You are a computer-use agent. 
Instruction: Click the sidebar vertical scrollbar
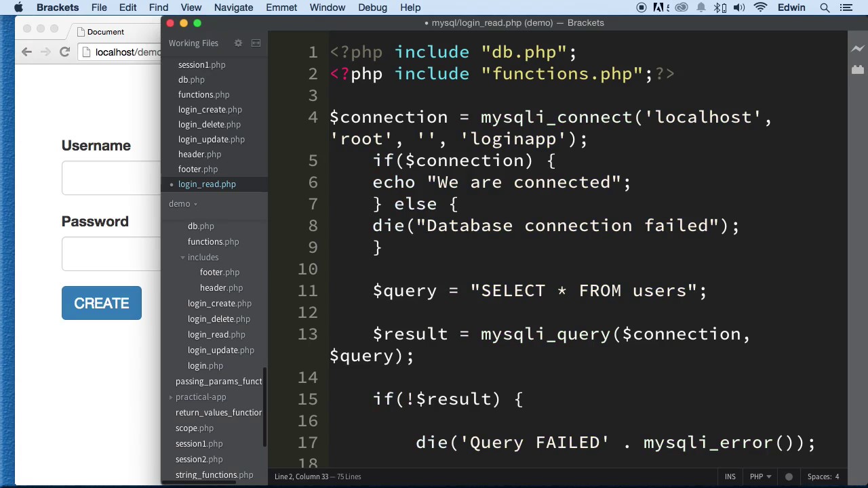(x=265, y=407)
